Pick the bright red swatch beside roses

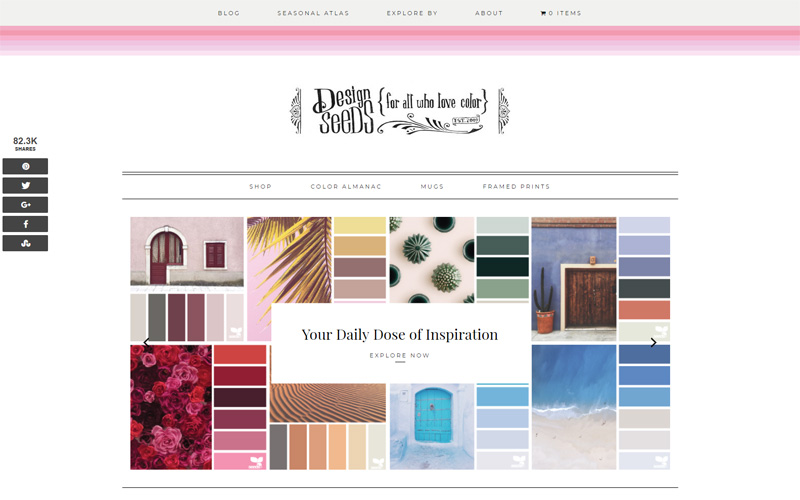tap(240, 355)
